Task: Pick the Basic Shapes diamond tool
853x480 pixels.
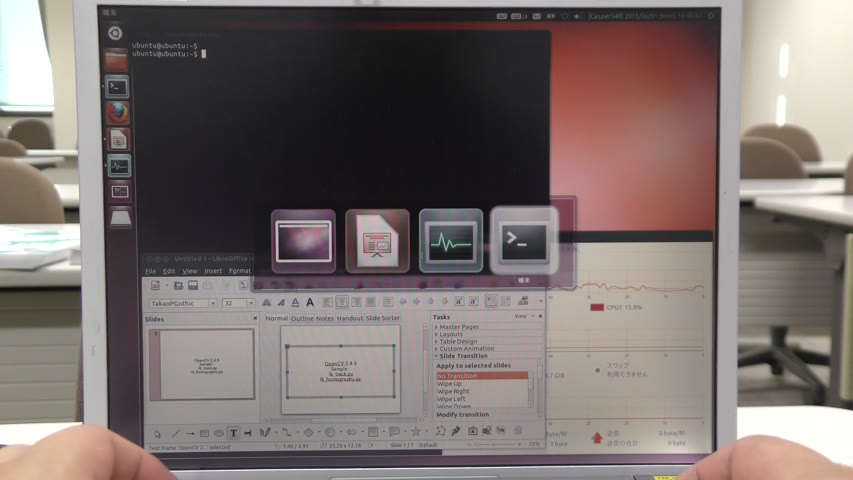Action: click(x=308, y=433)
